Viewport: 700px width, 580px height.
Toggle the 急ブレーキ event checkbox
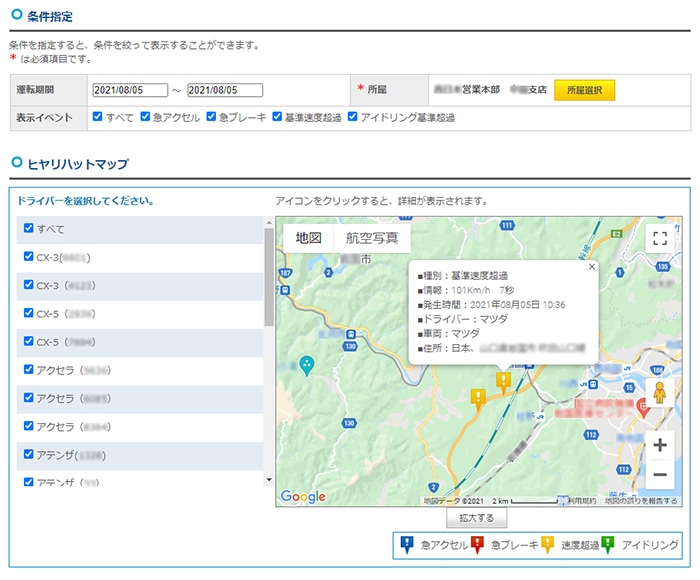(211, 117)
